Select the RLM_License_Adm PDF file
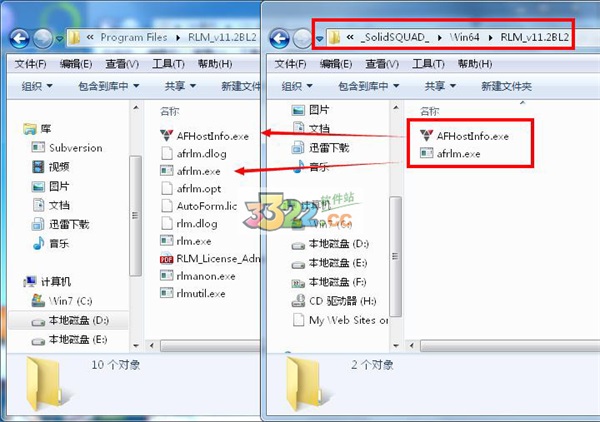This screenshot has height=422, width=600. click(210, 259)
